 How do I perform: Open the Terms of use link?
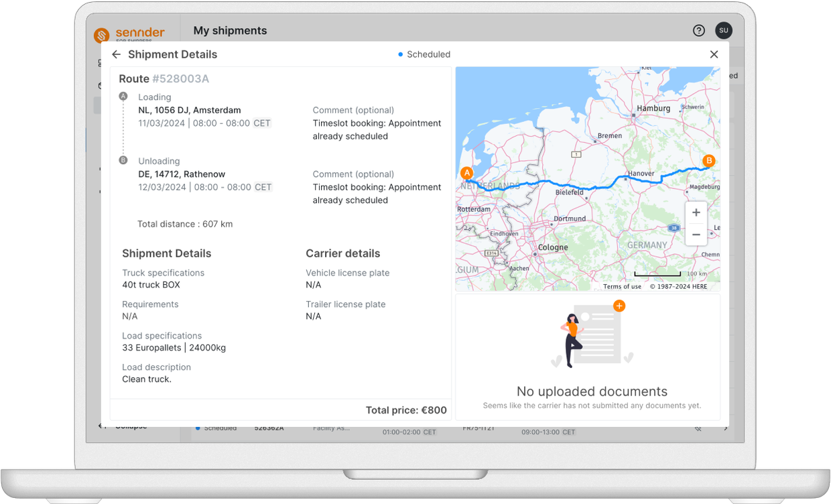coord(622,286)
